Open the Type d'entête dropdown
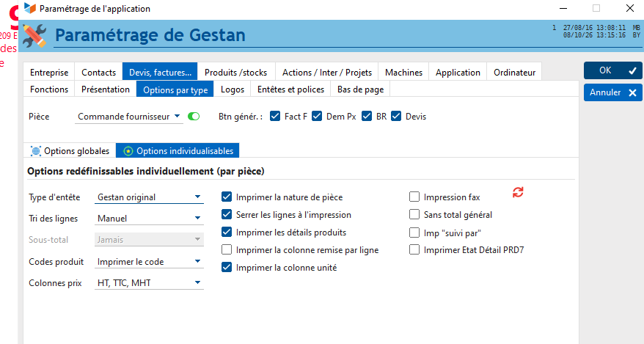This screenshot has height=344, width=644. [149, 197]
